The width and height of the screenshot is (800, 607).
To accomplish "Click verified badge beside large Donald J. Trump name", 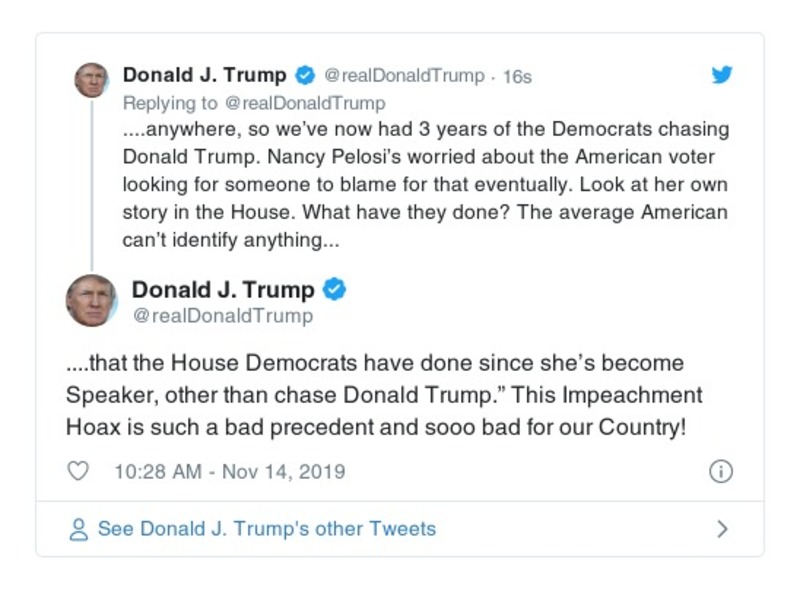I will click(x=335, y=290).
